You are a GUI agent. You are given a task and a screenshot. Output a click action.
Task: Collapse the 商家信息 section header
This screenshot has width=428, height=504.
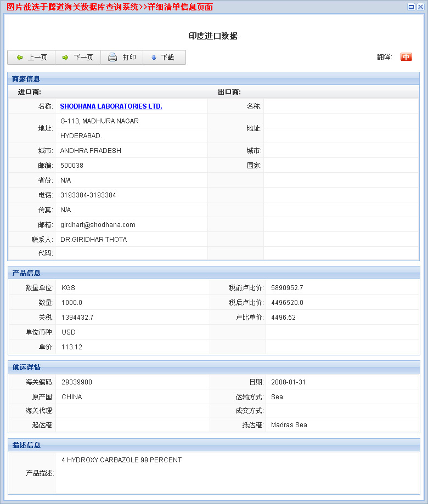tap(26, 79)
